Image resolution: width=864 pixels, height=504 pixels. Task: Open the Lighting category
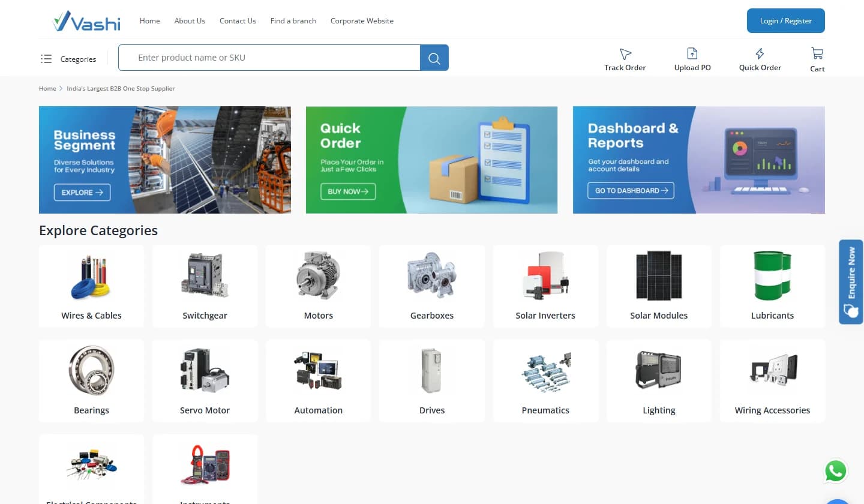tap(659, 381)
